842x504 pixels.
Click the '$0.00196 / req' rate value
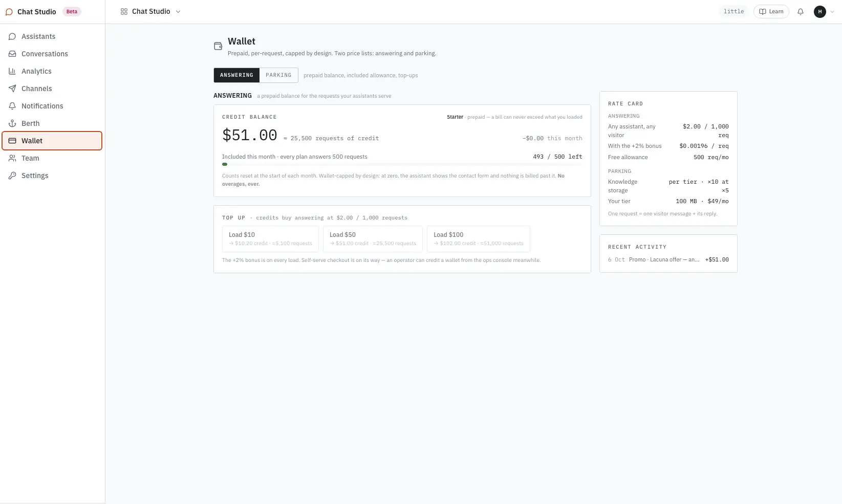click(x=704, y=146)
